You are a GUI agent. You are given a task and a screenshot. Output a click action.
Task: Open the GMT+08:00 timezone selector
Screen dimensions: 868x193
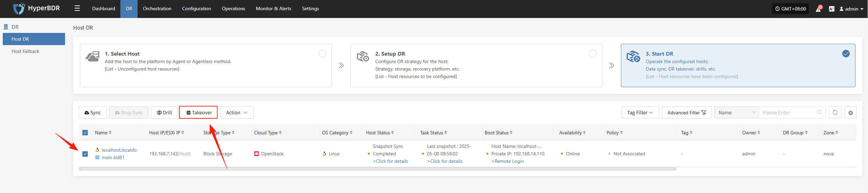tap(790, 9)
